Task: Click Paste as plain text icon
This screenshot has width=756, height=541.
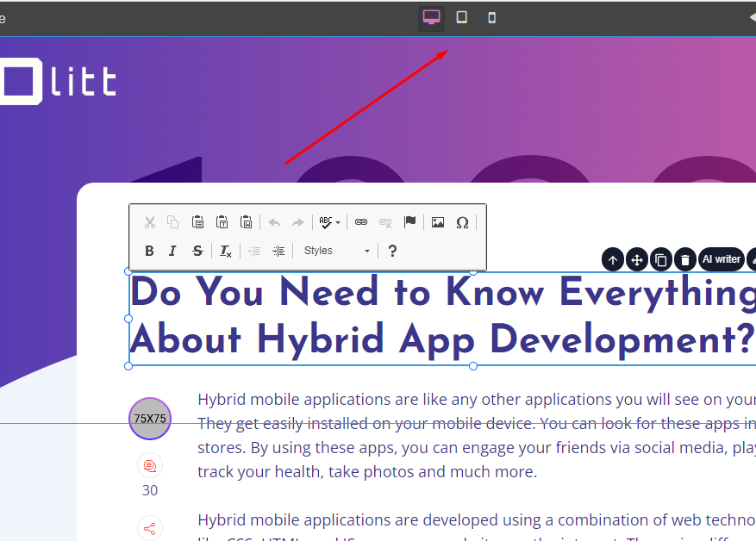Action: coord(222,222)
